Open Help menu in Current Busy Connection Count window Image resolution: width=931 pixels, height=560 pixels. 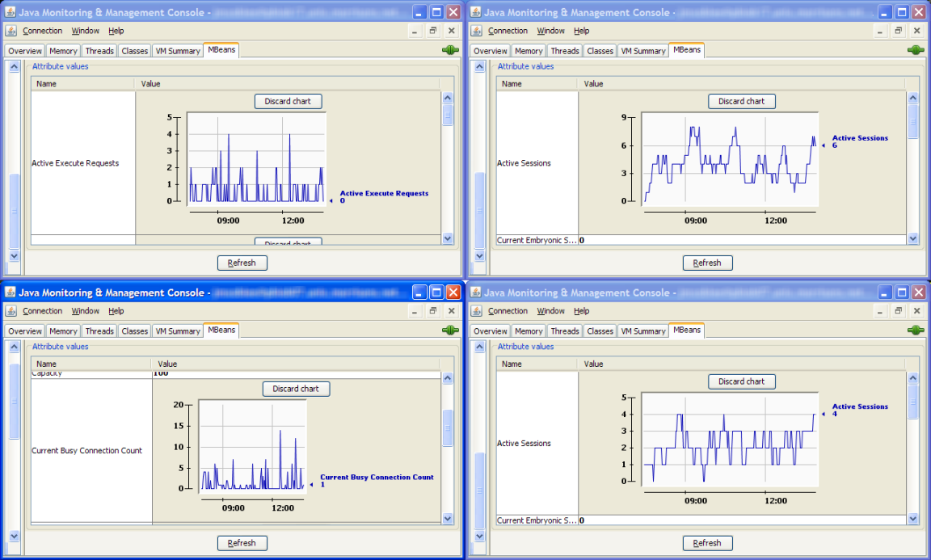tap(116, 311)
